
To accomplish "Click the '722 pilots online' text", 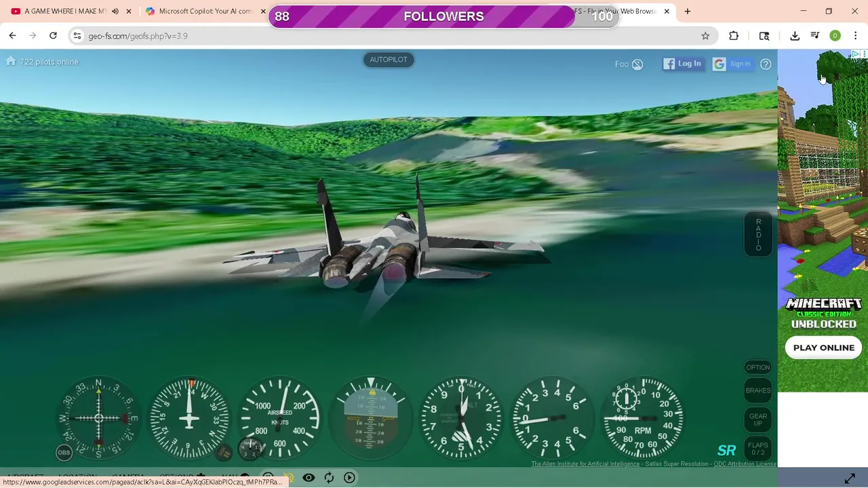I will coord(49,62).
